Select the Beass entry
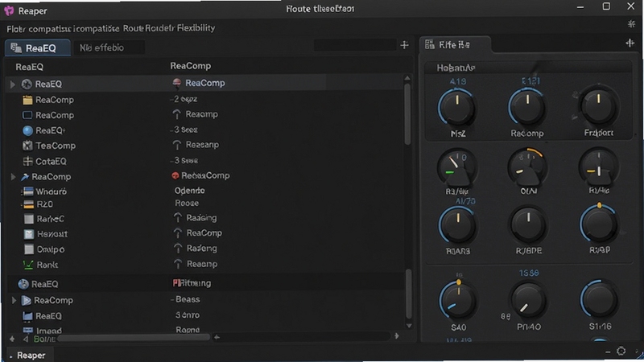This screenshot has width=644, height=362. click(x=188, y=299)
